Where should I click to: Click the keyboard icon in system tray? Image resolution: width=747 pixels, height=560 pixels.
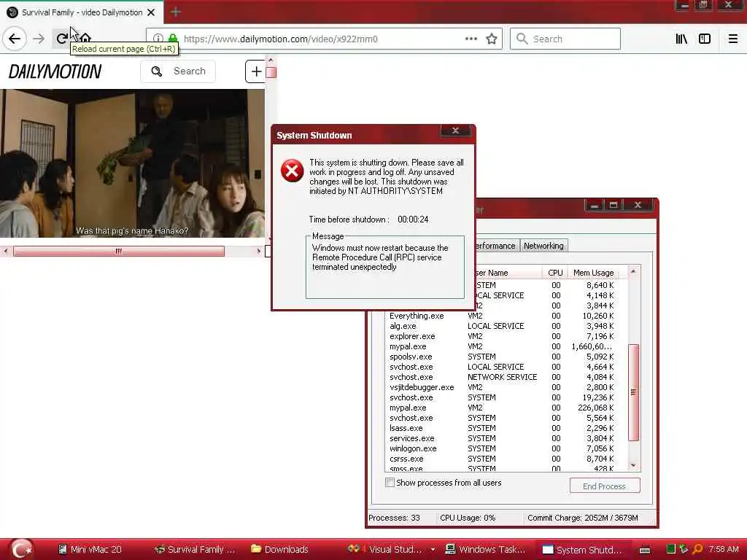[645, 550]
